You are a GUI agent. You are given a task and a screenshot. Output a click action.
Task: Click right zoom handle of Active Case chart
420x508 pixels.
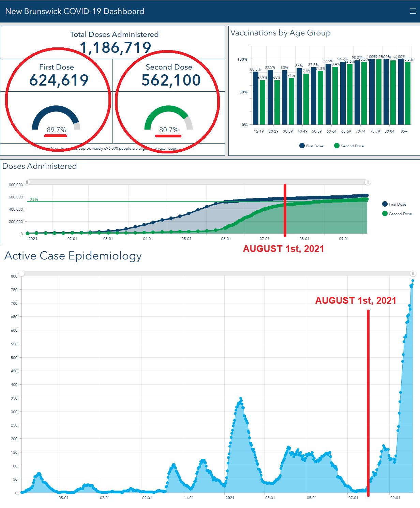[x=413, y=273]
